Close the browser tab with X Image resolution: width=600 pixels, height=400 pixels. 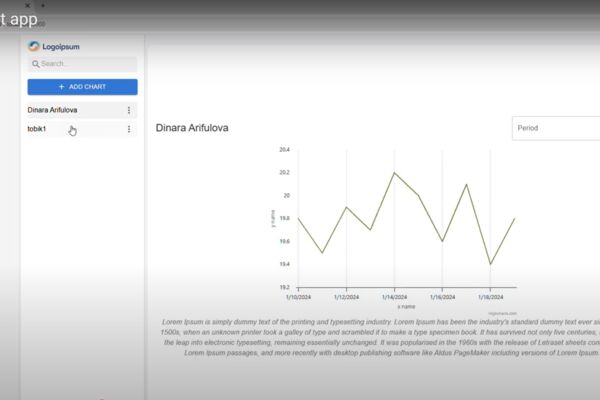(28, 5)
